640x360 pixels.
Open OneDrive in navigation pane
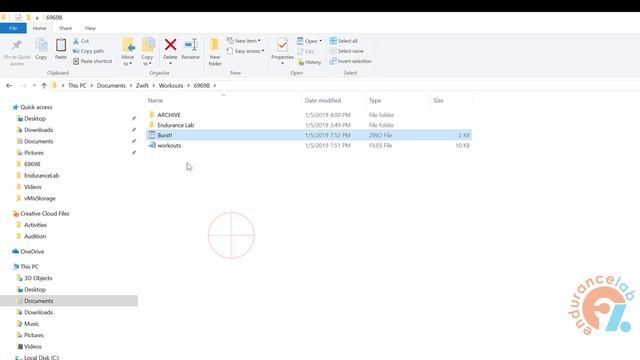(x=28, y=251)
